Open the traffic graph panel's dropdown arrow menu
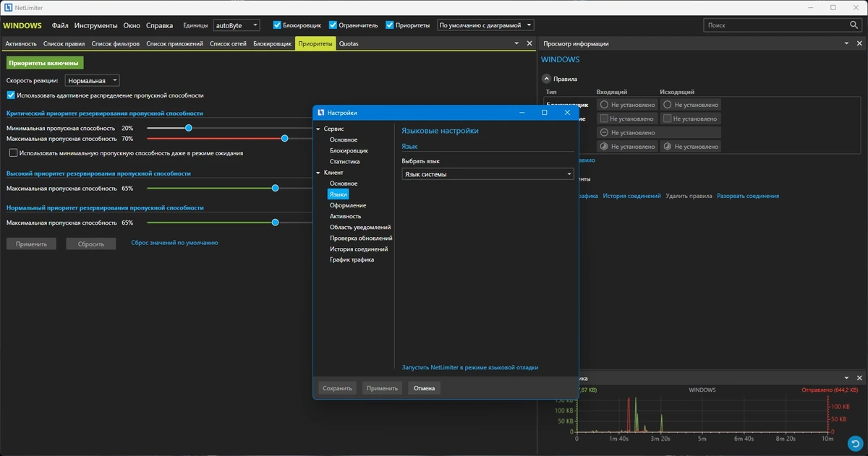 (x=848, y=378)
